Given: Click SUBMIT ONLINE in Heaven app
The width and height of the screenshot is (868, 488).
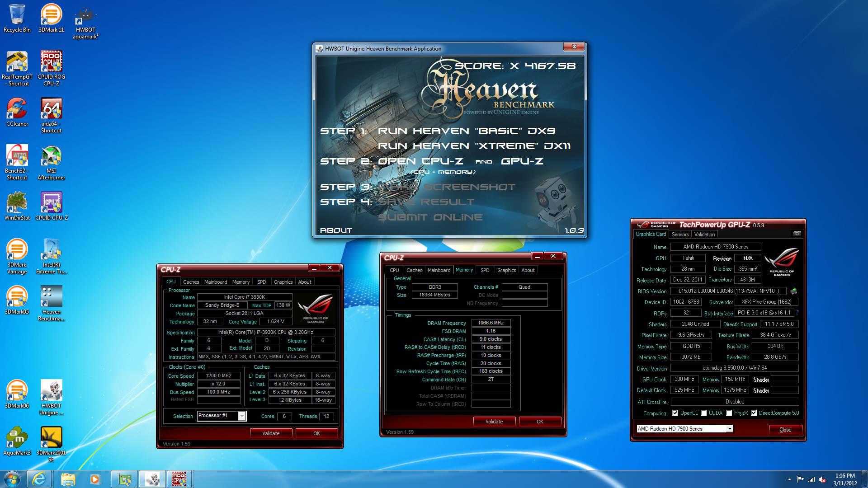Looking at the screenshot, I should click(x=430, y=217).
